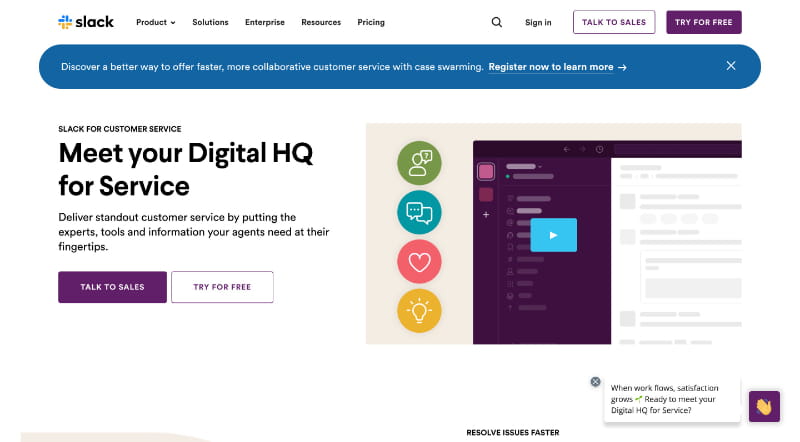Close the chat popup message

point(595,381)
